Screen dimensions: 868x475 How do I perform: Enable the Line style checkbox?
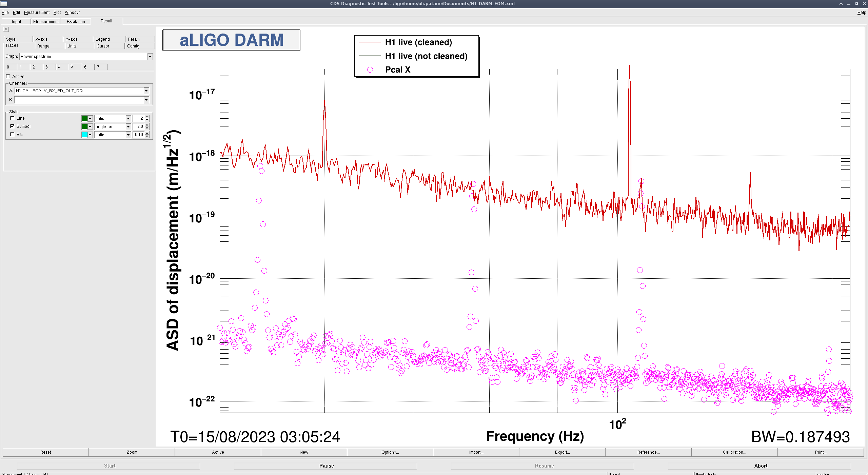click(x=13, y=118)
